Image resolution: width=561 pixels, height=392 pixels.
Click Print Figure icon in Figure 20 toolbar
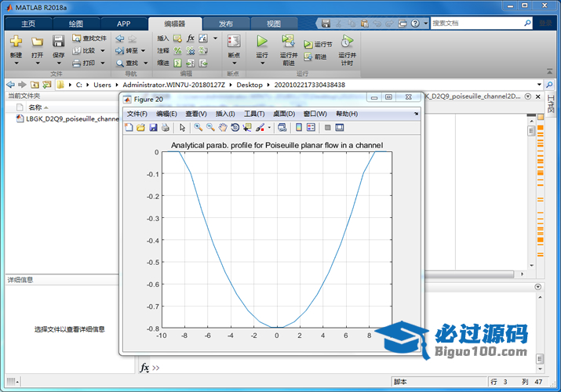tap(166, 127)
